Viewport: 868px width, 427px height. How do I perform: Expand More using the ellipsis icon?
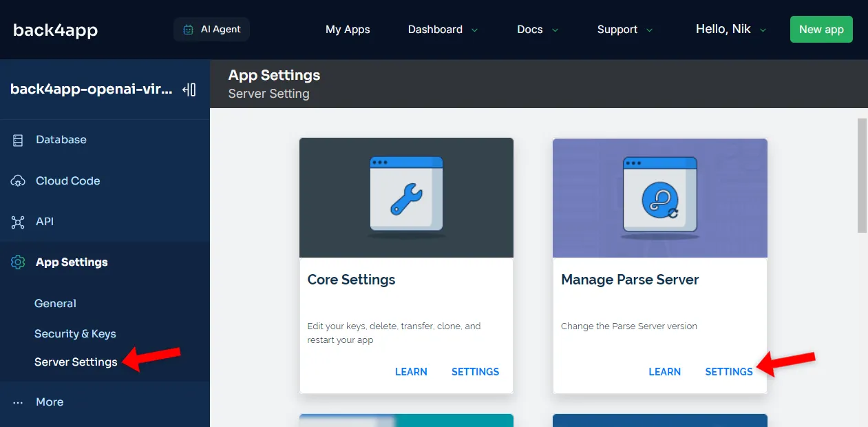(x=18, y=402)
